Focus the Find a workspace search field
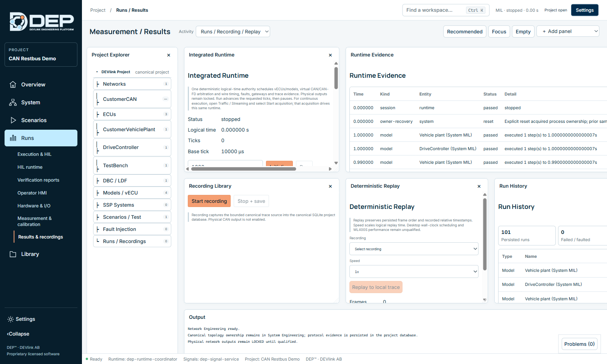The height and width of the screenshot is (364, 607). coord(446,10)
